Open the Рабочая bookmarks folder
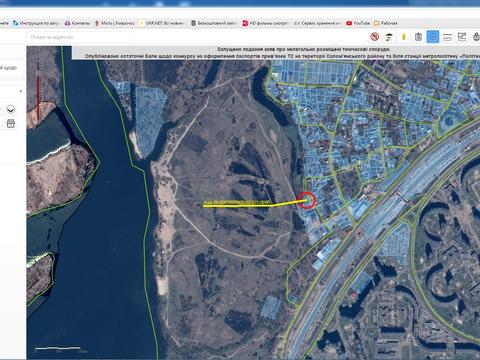Viewport: 480px width, 360px height. pos(386,23)
